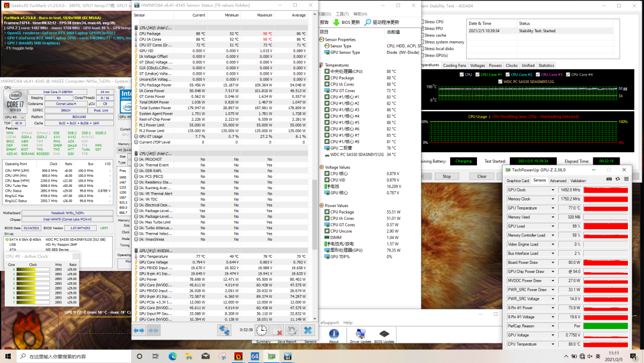Open the GPU-Z hamburger menu
The width and height of the screenshot is (644, 363).
[625, 179]
